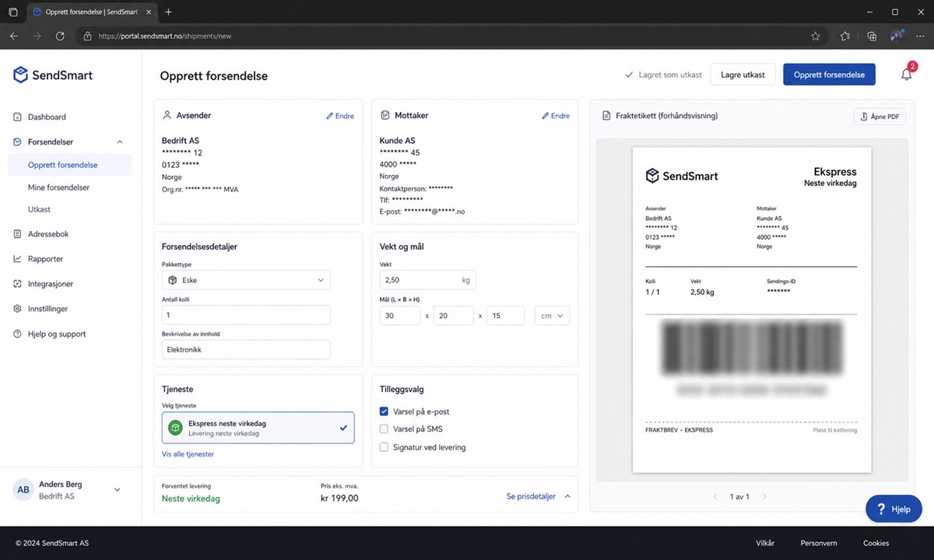This screenshot has width=934, height=560.
Task: Click the Hjelp og support question icon
Action: point(18,334)
